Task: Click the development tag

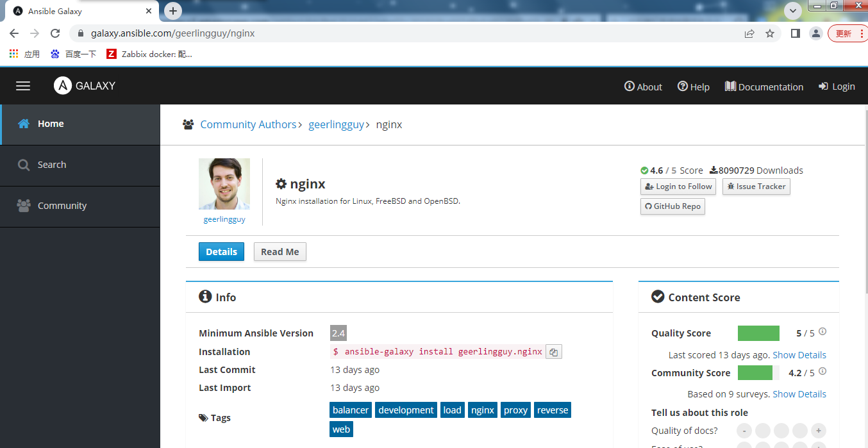Action: 406,410
